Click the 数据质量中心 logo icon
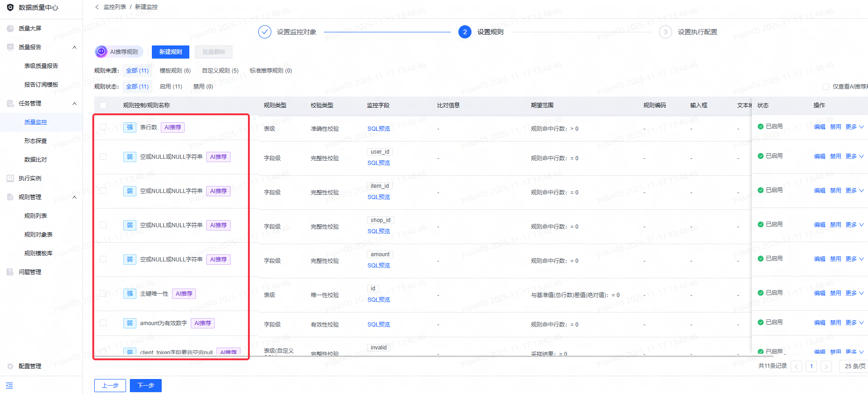868x394 pixels. coord(10,7)
